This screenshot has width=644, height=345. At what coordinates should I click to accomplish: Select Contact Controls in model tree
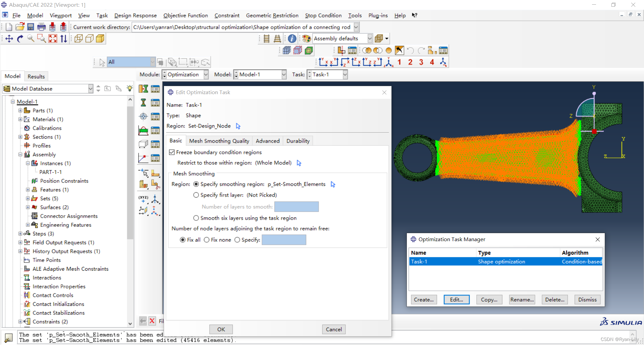(53, 295)
